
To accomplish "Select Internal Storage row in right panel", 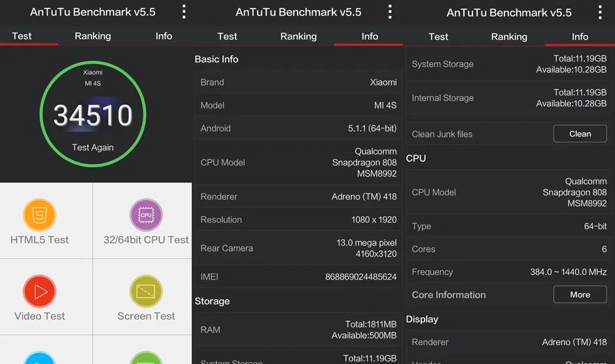I will pyautogui.click(x=509, y=98).
